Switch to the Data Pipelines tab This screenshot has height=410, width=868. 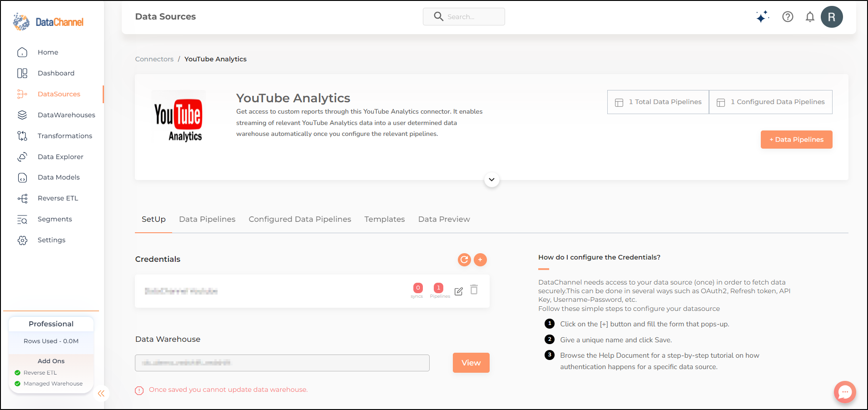point(207,219)
